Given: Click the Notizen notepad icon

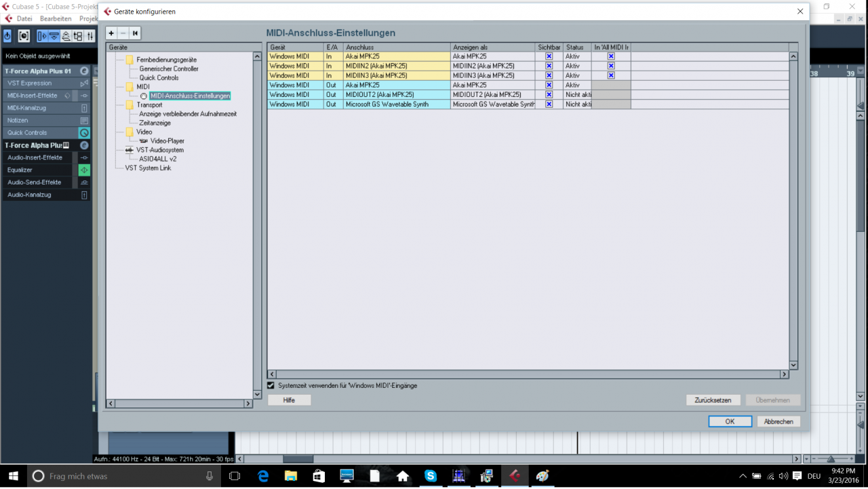Looking at the screenshot, I should coord(84,120).
